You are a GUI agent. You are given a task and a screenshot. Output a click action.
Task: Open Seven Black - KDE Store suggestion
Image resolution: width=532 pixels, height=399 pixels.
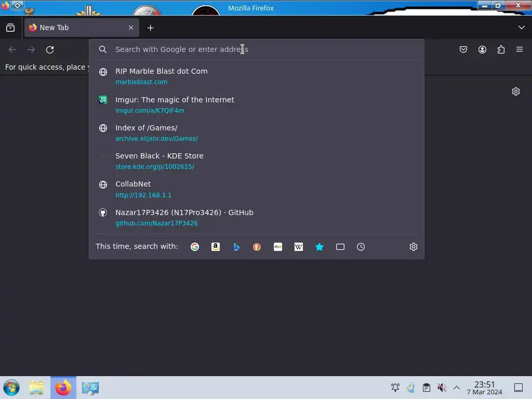(257, 161)
